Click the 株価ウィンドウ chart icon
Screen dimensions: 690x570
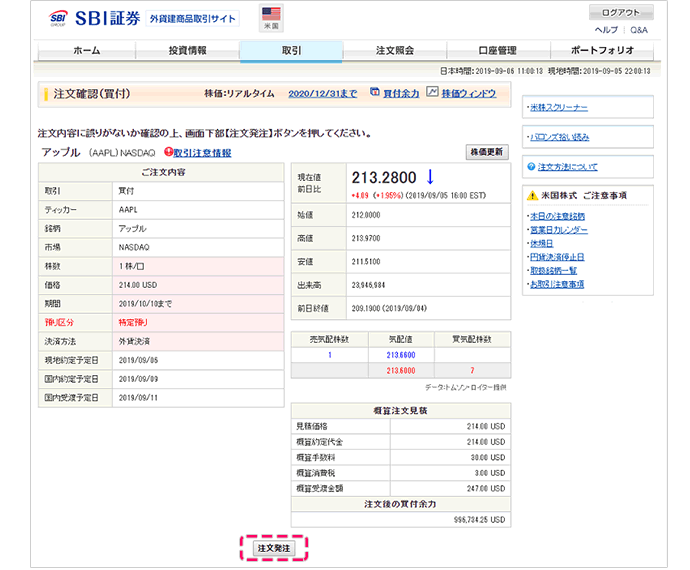point(433,92)
